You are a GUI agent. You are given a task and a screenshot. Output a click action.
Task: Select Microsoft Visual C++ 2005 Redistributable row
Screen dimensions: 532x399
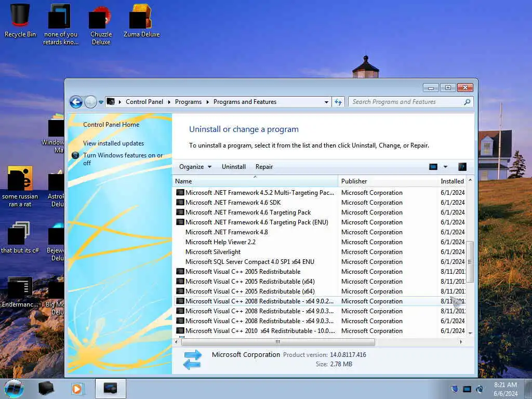coord(320,271)
